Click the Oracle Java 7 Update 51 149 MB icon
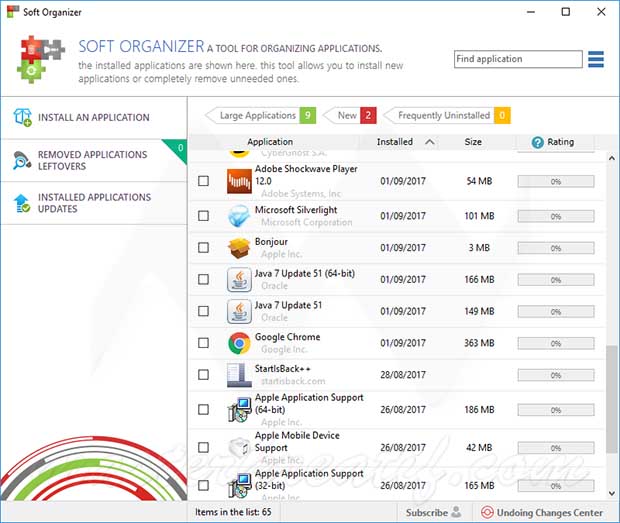 tap(239, 312)
